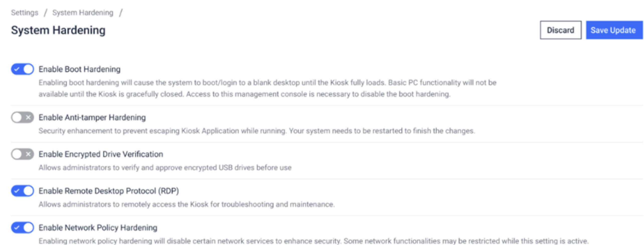
Task: Select the Enable Encrypted Drive Verification label
Action: 100,154
